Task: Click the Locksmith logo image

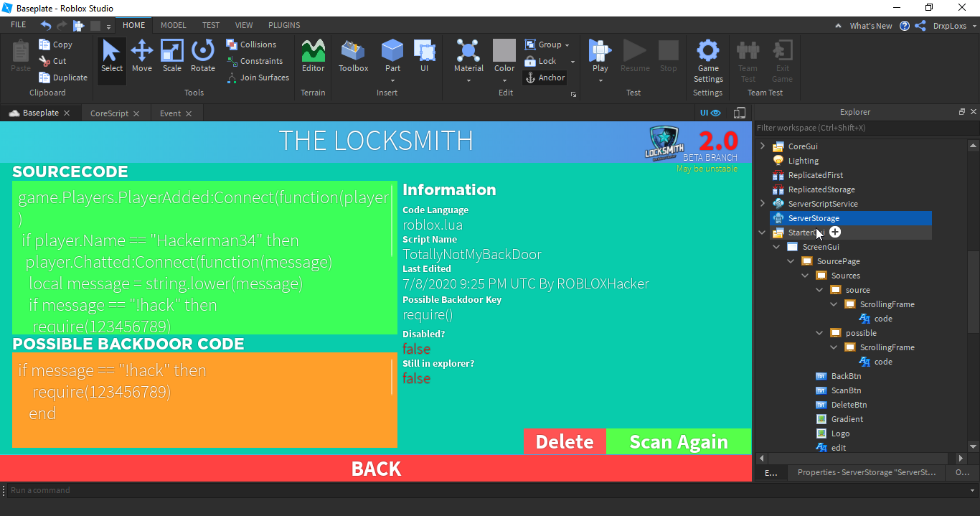Action: (663, 144)
